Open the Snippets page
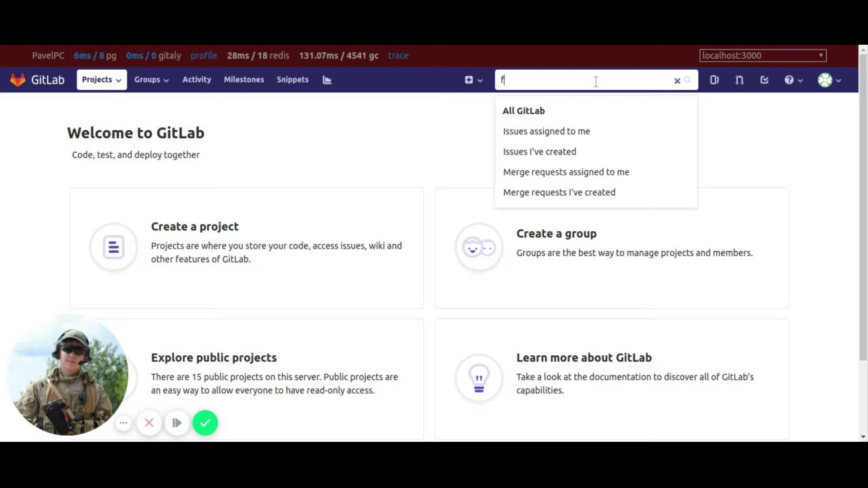868x488 pixels. coord(292,80)
